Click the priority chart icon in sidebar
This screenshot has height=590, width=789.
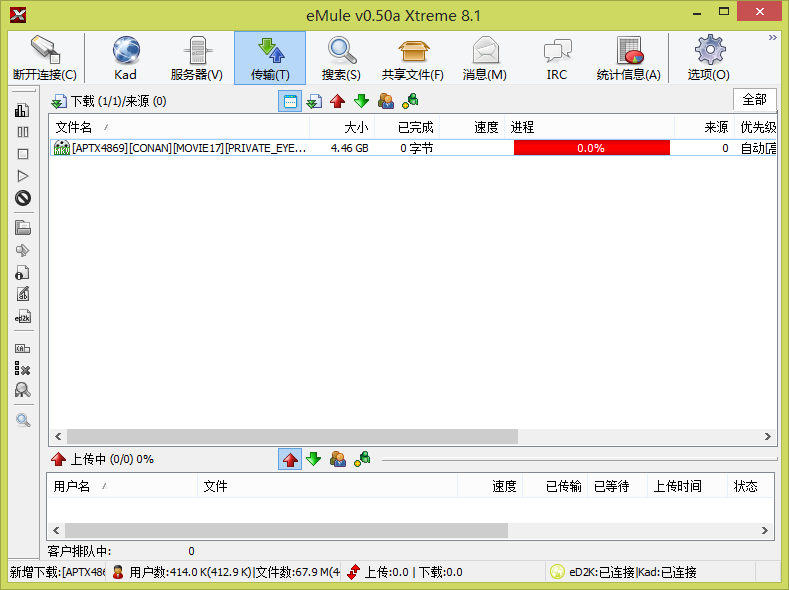pos(23,110)
